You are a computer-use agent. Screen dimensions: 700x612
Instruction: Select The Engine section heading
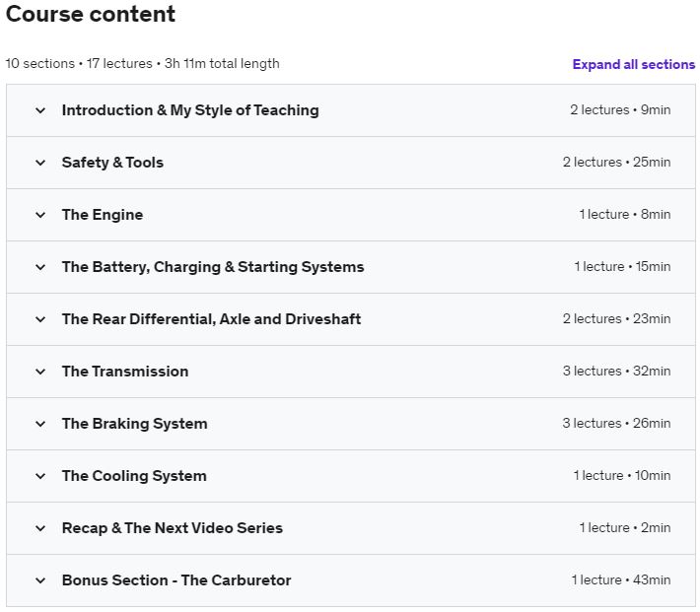click(102, 215)
